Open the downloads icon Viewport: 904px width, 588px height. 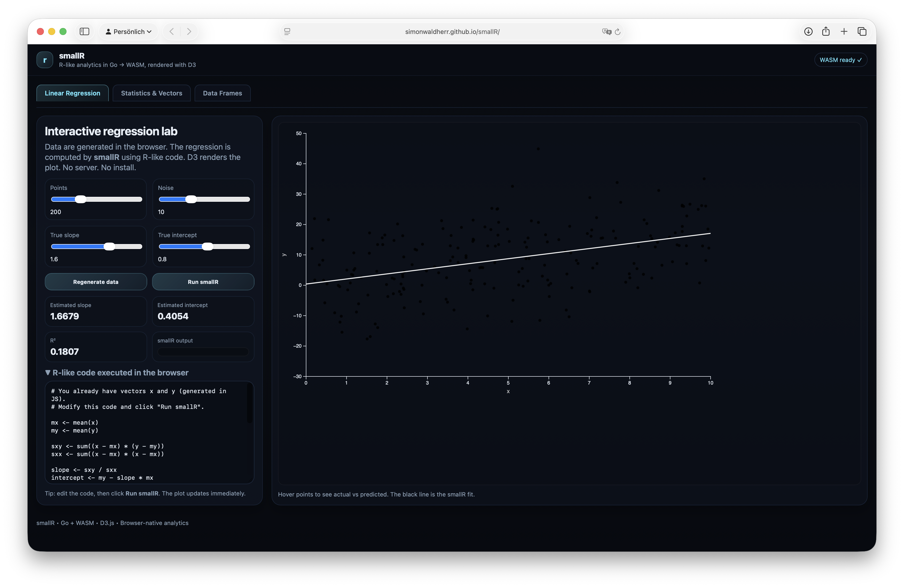click(x=808, y=31)
